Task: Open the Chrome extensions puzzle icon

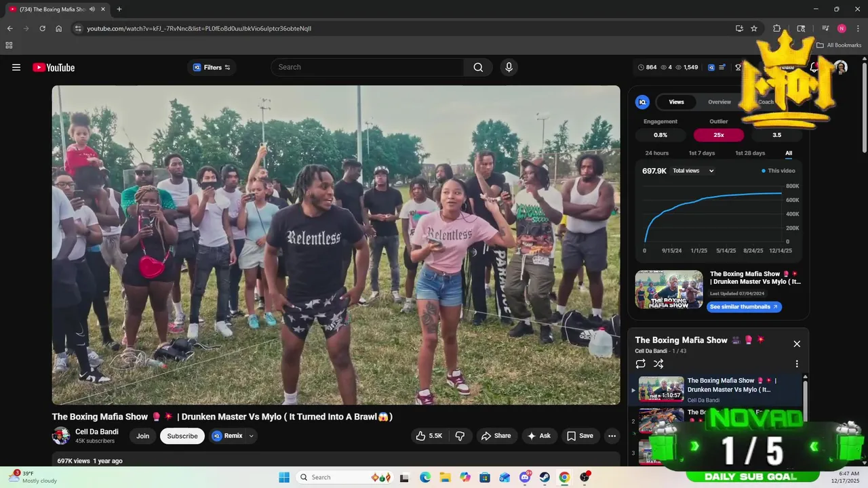Action: pos(777,28)
